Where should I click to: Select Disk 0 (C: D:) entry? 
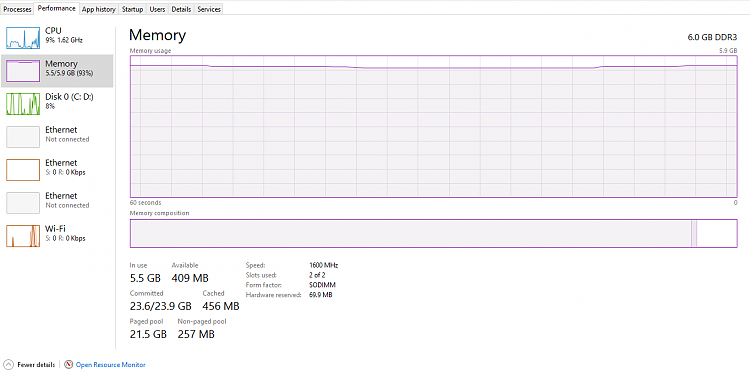click(57, 104)
